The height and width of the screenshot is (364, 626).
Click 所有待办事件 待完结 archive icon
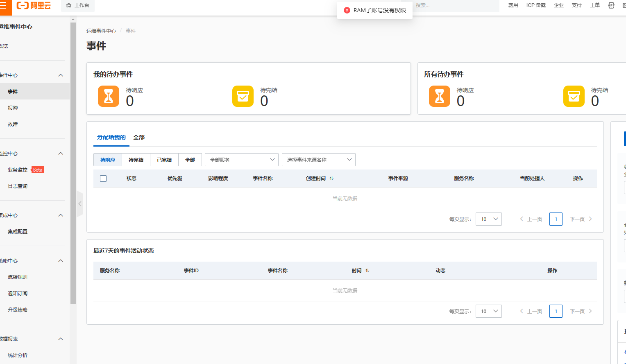[574, 96]
